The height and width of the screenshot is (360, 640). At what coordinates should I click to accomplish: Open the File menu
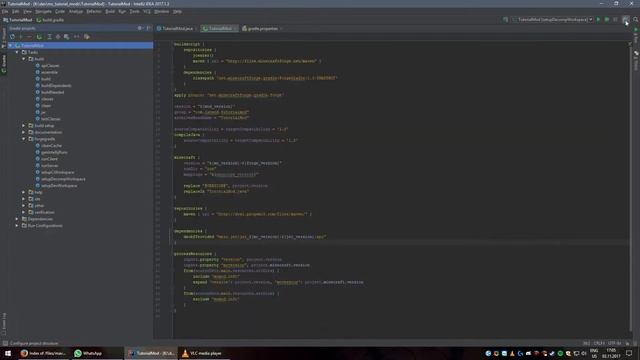5,11
